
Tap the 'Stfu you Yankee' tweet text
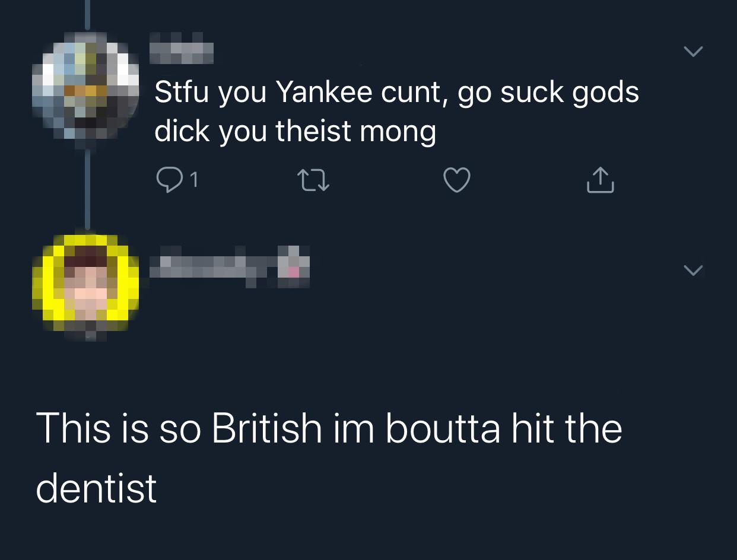pyautogui.click(x=396, y=112)
